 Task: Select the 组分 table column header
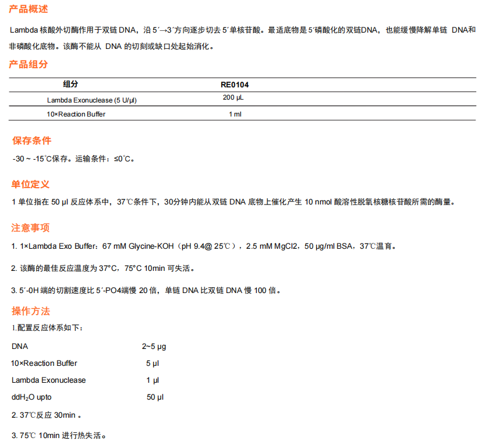coord(70,84)
